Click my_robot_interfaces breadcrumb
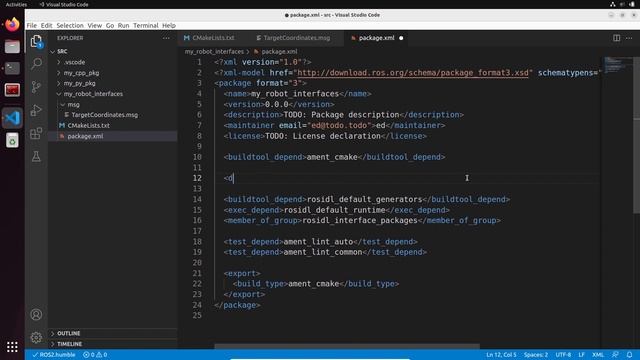The width and height of the screenshot is (640, 360). (214, 52)
